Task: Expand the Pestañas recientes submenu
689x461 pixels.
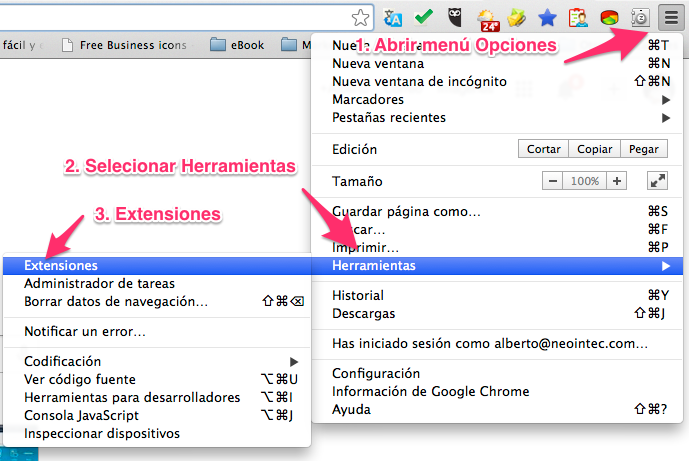Action: 497,118
